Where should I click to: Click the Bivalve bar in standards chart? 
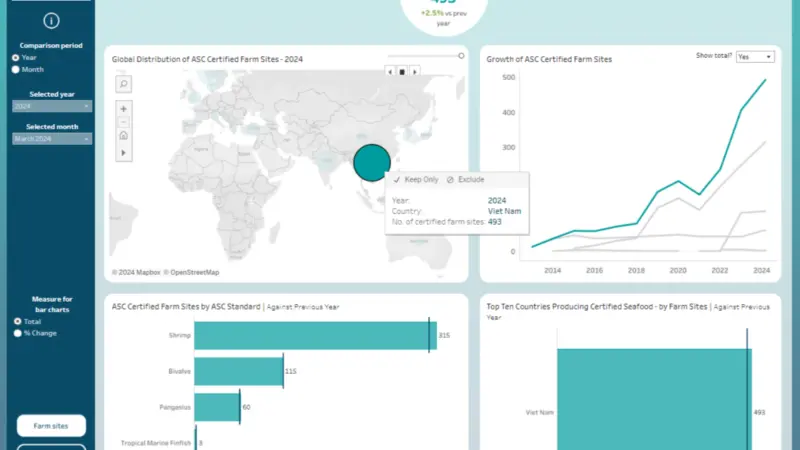tap(239, 371)
